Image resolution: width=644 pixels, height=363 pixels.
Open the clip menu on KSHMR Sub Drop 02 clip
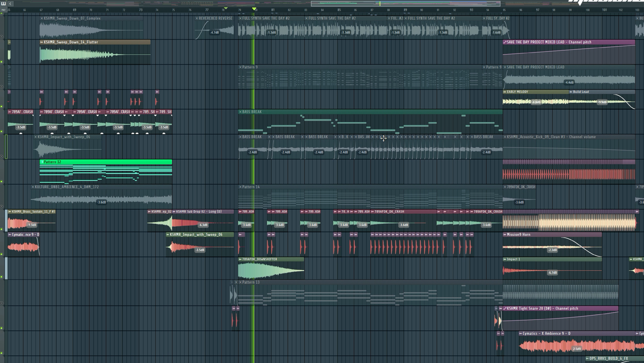(174, 211)
